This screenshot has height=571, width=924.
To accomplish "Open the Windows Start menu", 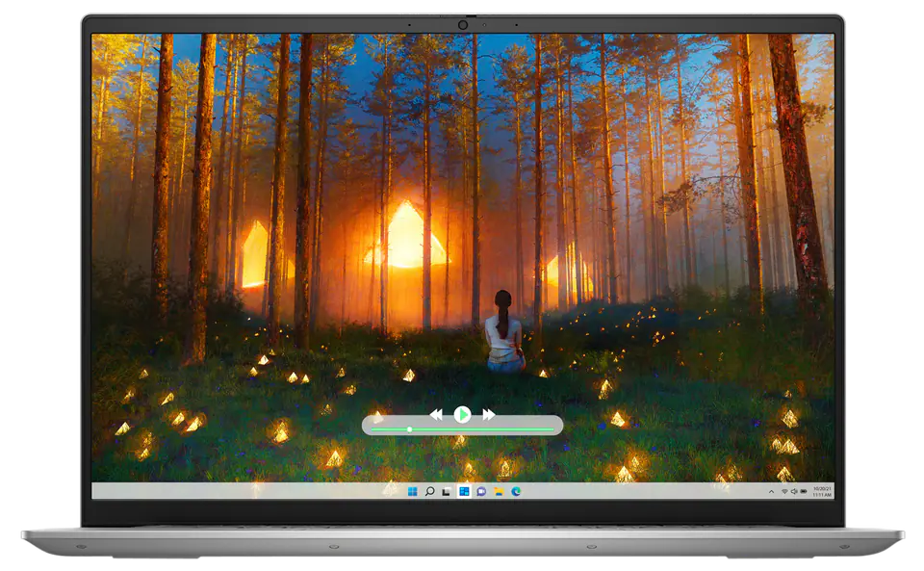I will pos(412,491).
